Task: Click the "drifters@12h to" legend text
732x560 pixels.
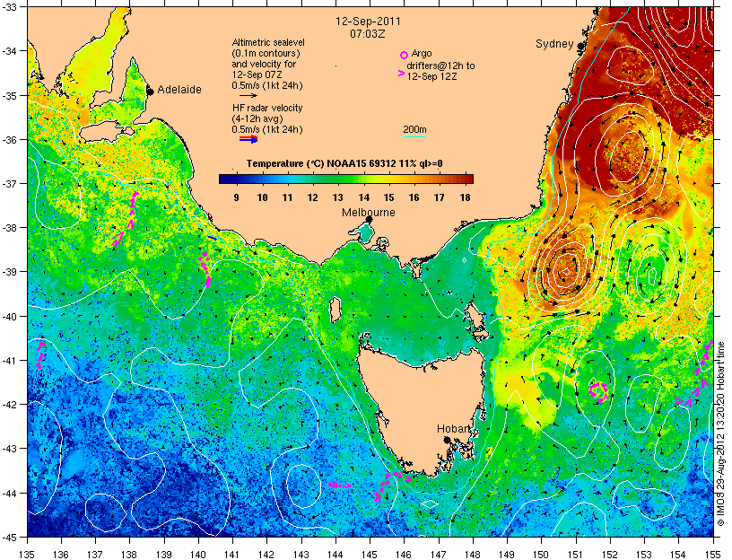Action: click(440, 66)
